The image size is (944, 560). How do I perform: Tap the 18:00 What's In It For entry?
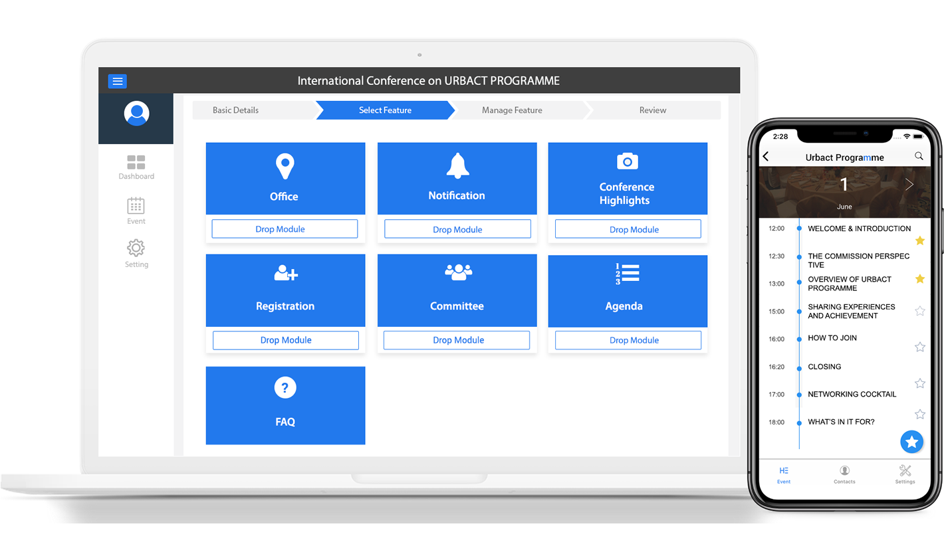pos(841,422)
